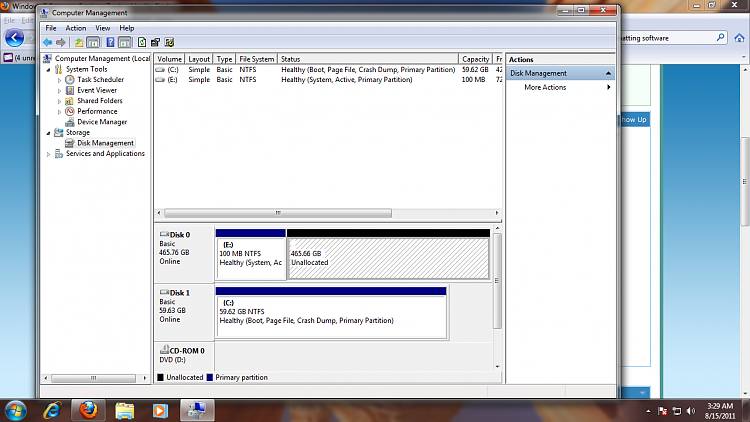750x422 pixels.
Task: Click the volume speaker tray icon
Action: pyautogui.click(x=691, y=411)
